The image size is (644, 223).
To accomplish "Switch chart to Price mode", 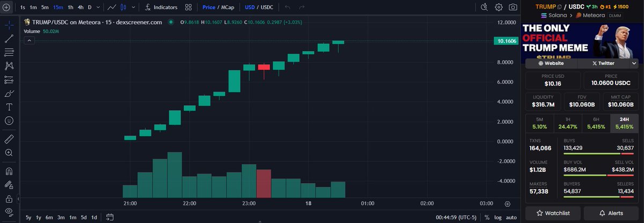I will click(208, 8).
